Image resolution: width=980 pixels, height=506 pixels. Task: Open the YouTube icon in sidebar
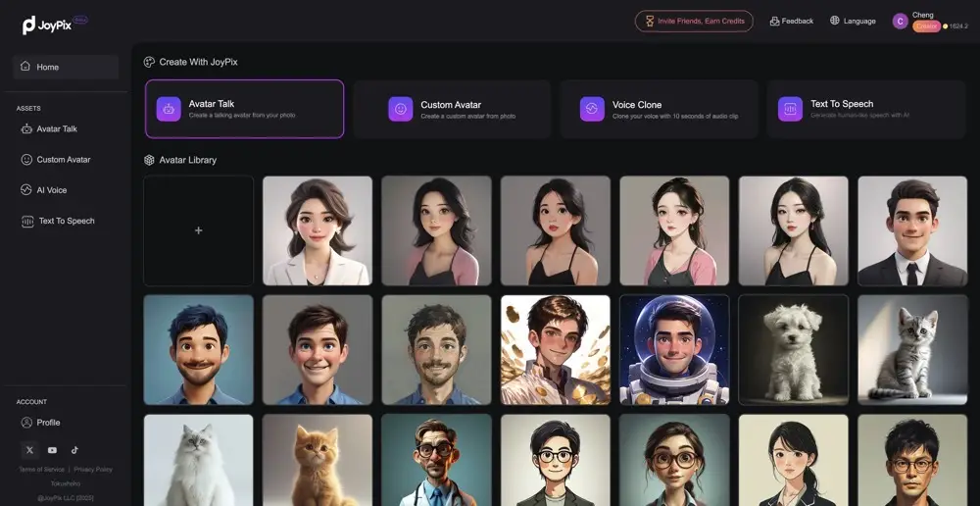tap(52, 450)
